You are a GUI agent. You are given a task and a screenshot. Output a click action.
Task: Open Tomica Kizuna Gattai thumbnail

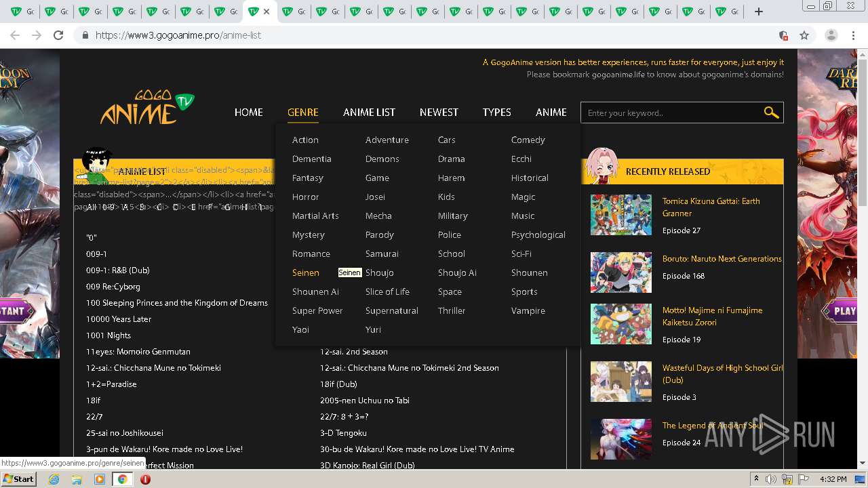coord(620,215)
